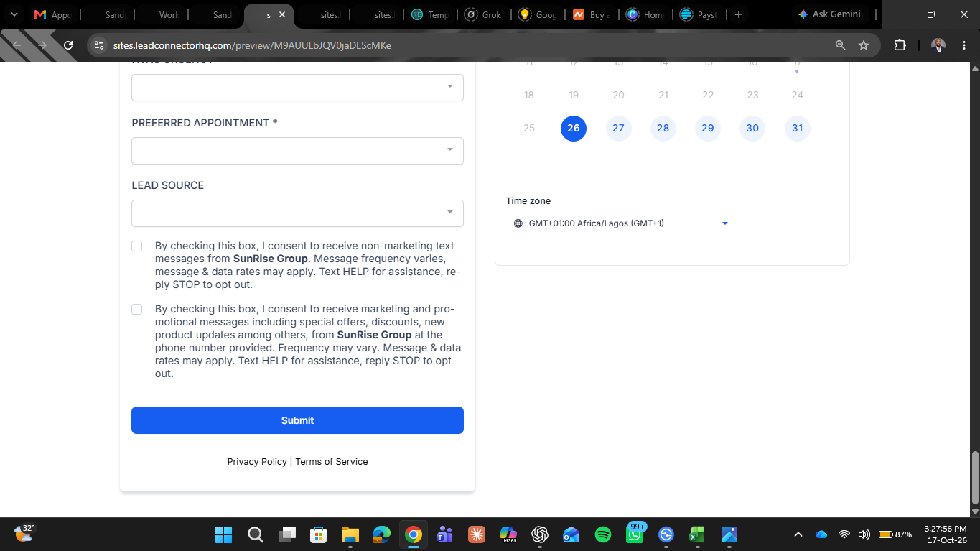Choose date 31 on the calendar
Viewport: 980px width, 551px height.
(797, 129)
